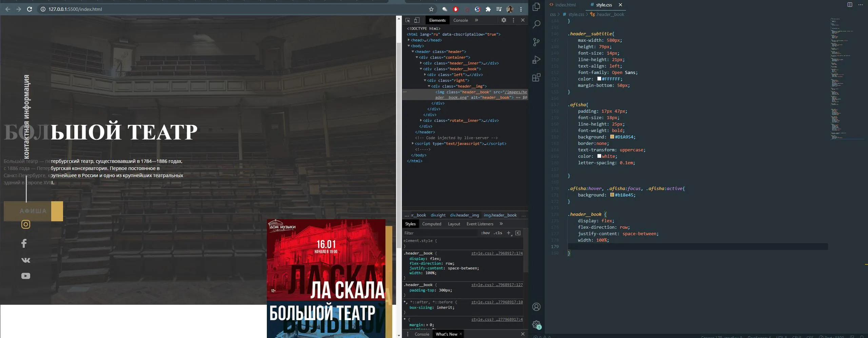Open the puzzle-piece Extensions menu
The width and height of the screenshot is (868, 338).
coord(488,9)
